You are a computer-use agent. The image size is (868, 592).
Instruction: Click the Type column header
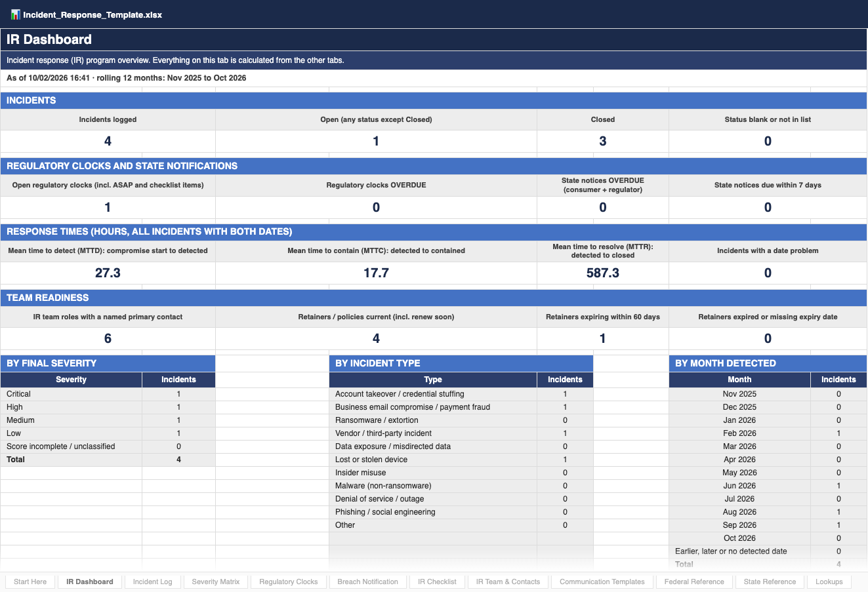coord(433,380)
